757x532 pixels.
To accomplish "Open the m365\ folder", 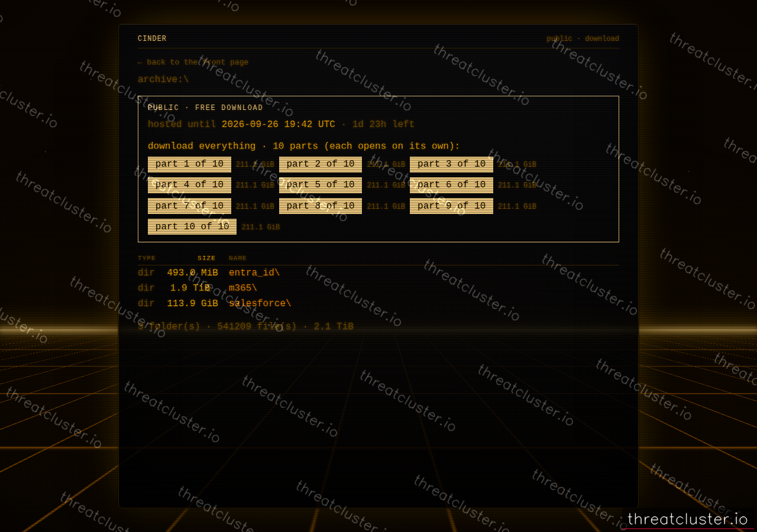I will (243, 288).
